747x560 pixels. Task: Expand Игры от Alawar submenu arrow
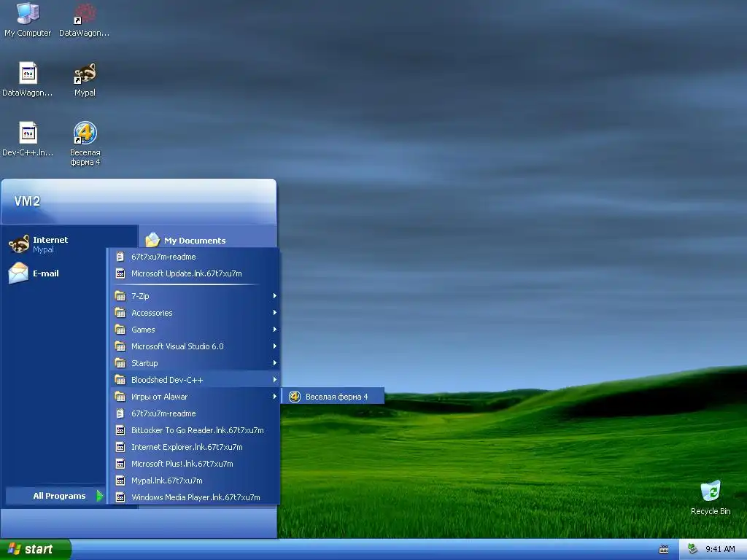click(274, 396)
